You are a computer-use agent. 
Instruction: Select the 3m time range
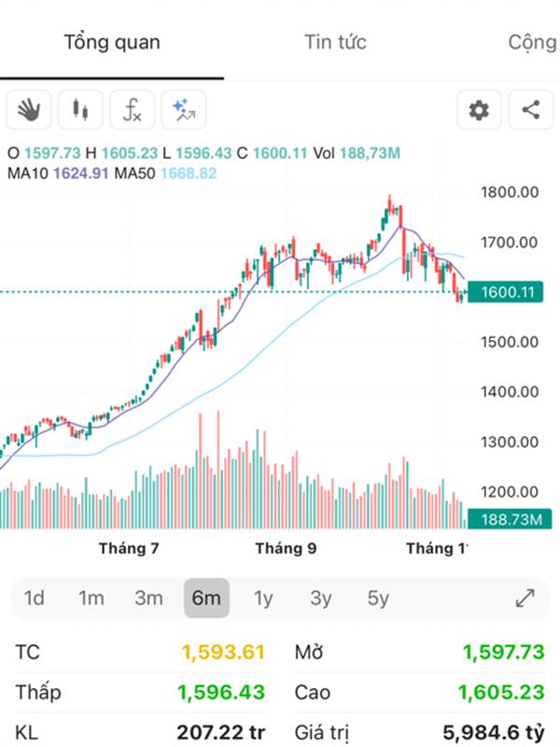point(148,599)
